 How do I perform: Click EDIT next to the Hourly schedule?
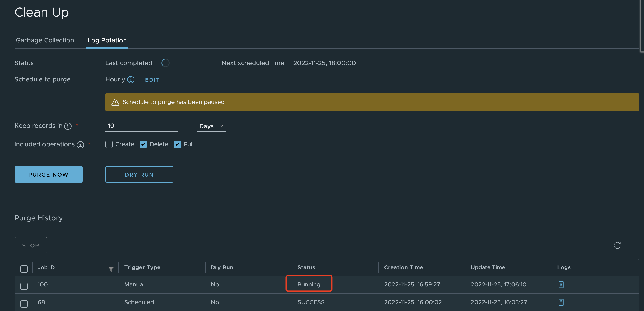pos(152,80)
